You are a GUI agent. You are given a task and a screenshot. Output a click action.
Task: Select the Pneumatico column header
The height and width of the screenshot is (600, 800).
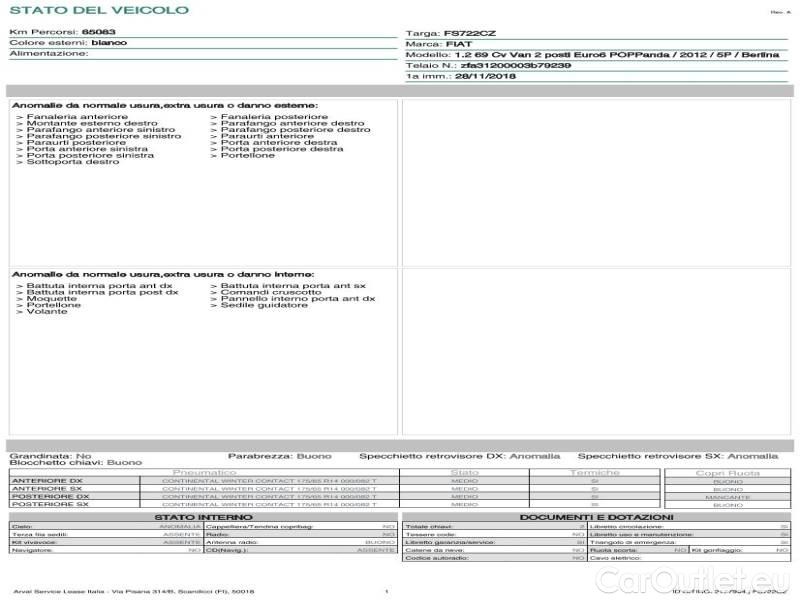click(204, 472)
